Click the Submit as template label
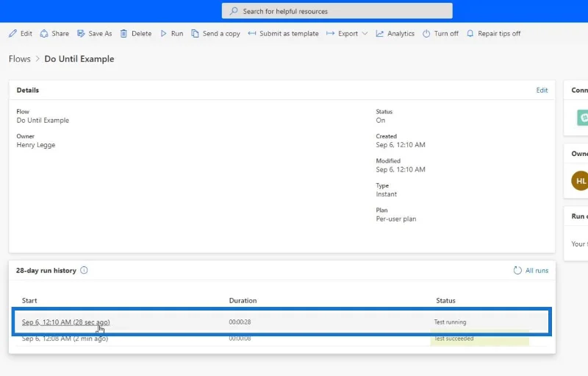 (289, 33)
